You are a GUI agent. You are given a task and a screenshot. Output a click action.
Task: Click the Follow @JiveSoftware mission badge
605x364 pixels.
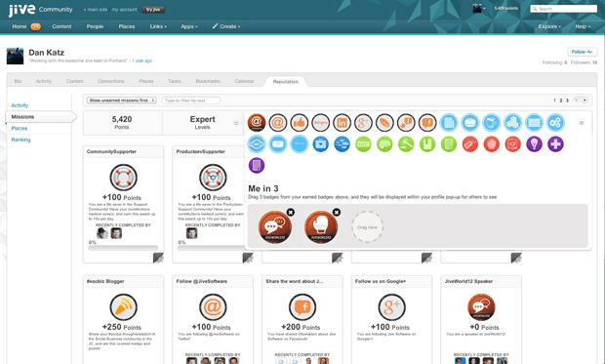click(x=213, y=307)
